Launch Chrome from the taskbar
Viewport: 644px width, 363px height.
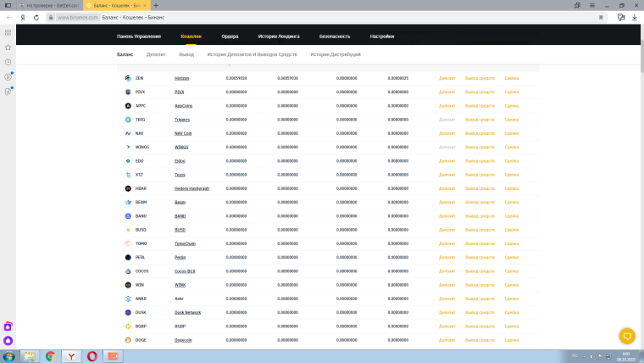[51, 356]
